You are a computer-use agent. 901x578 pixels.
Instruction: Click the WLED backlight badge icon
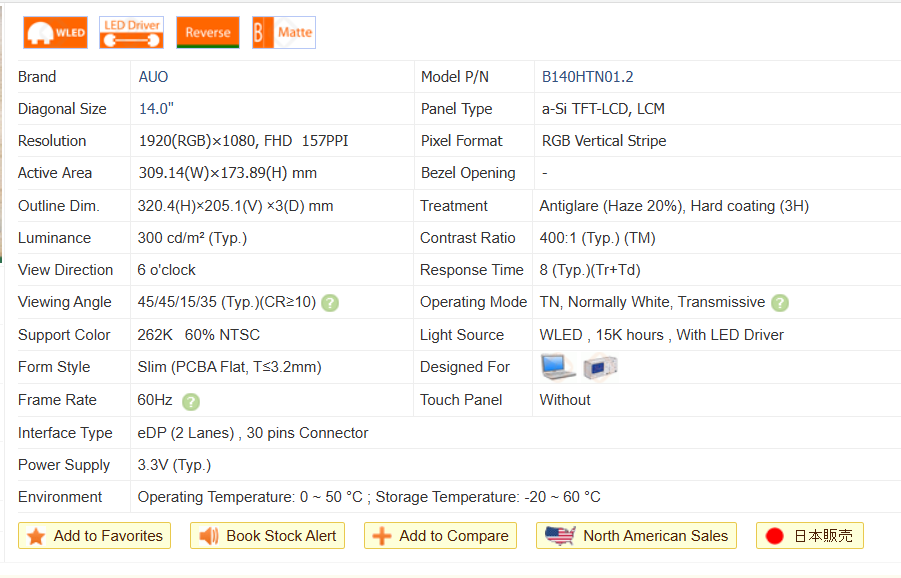[x=56, y=32]
